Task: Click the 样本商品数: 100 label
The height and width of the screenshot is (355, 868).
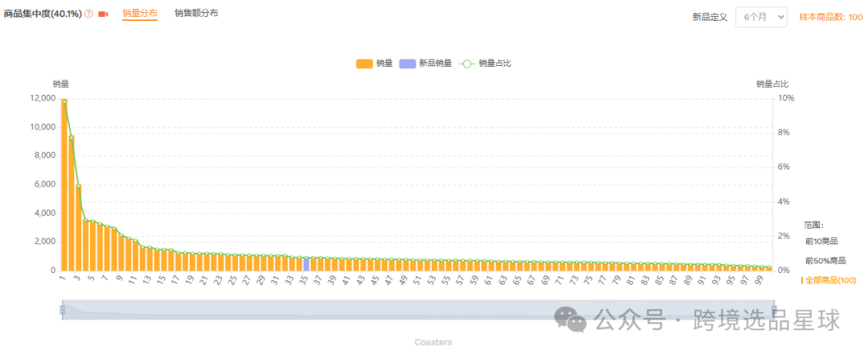Action: pos(831,17)
